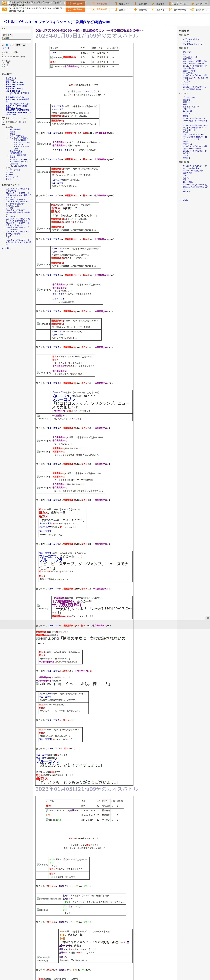
Task: Click もっと見る below the recent pages list
Action: 6,248
